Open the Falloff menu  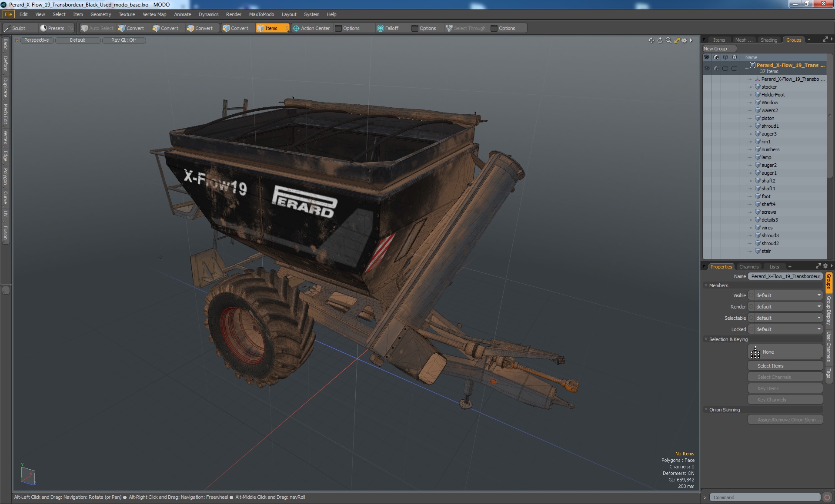[388, 28]
